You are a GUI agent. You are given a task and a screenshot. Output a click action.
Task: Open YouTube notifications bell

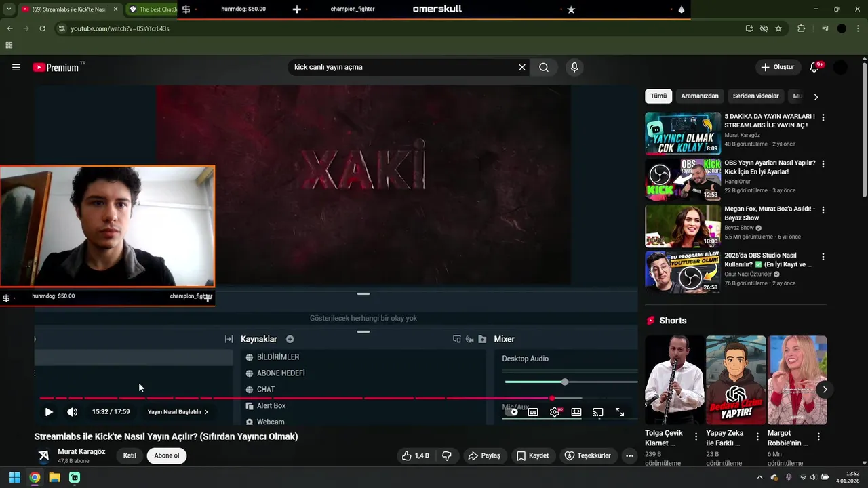(814, 67)
